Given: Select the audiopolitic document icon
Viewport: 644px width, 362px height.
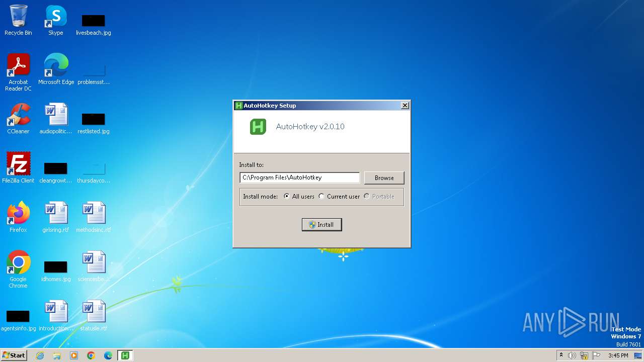Looking at the screenshot, I should (56, 119).
